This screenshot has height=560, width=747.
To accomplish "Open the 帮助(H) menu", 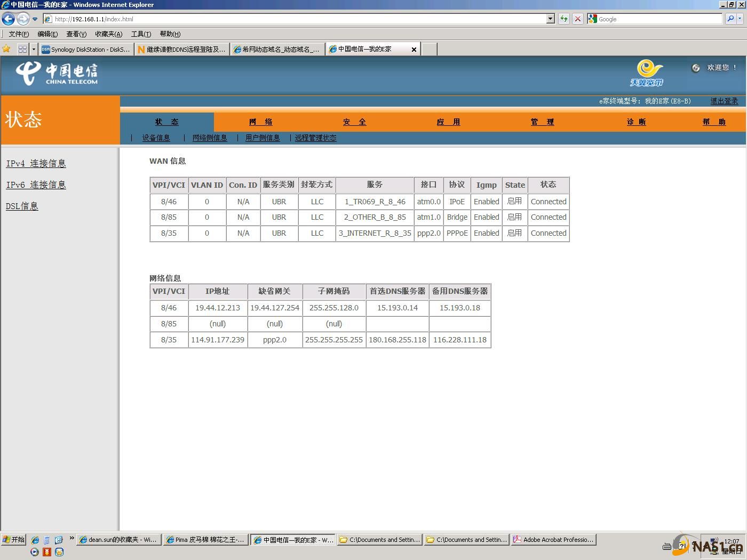I will click(x=170, y=34).
